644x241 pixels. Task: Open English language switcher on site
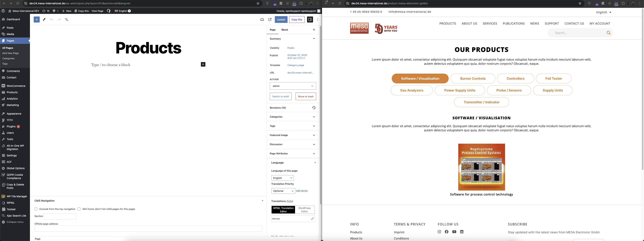pyautogui.click(x=604, y=12)
